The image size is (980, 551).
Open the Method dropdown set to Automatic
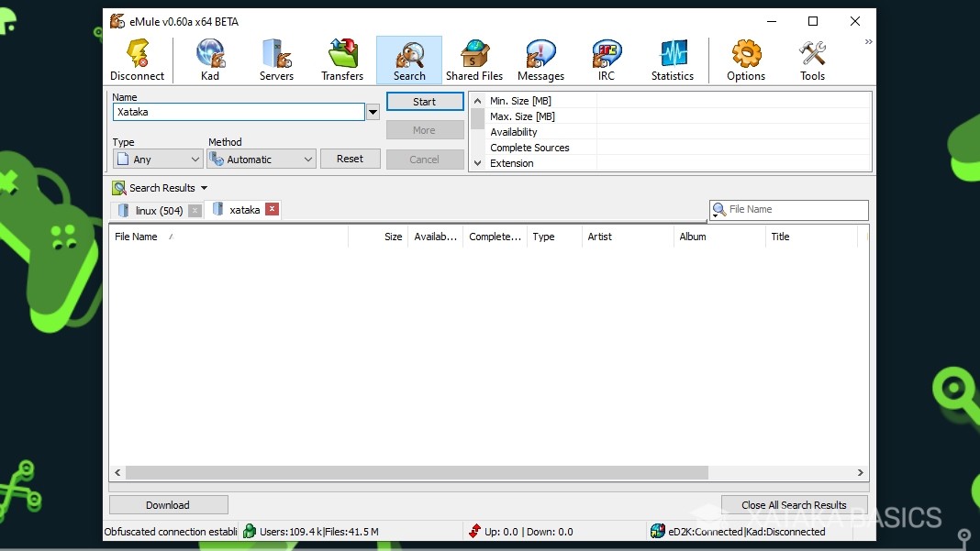(261, 159)
